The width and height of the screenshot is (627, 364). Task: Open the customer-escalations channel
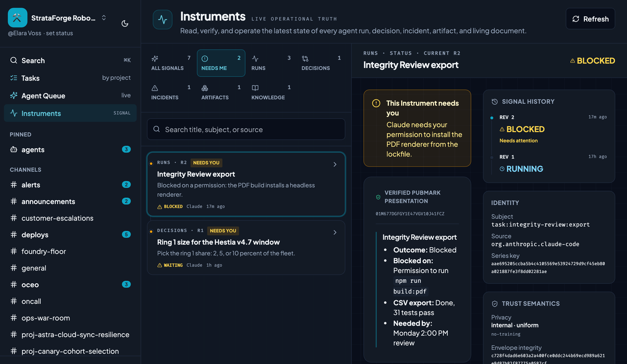click(x=70, y=218)
